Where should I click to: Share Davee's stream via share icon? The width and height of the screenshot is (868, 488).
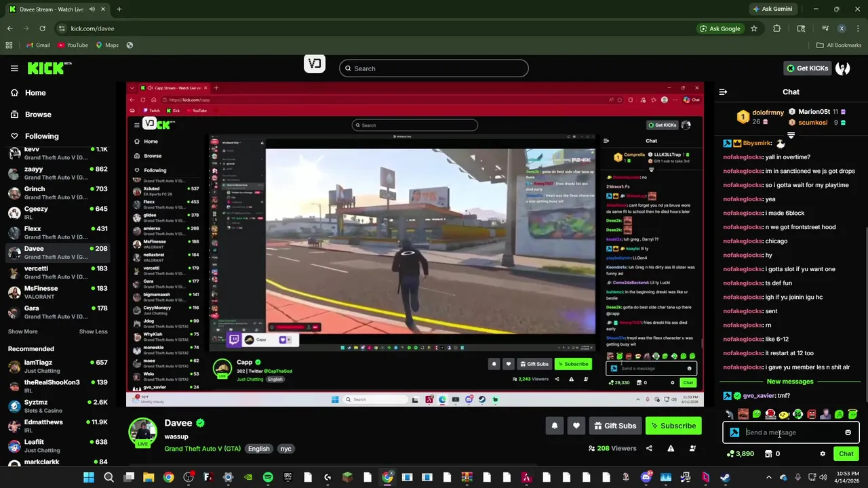(x=649, y=448)
